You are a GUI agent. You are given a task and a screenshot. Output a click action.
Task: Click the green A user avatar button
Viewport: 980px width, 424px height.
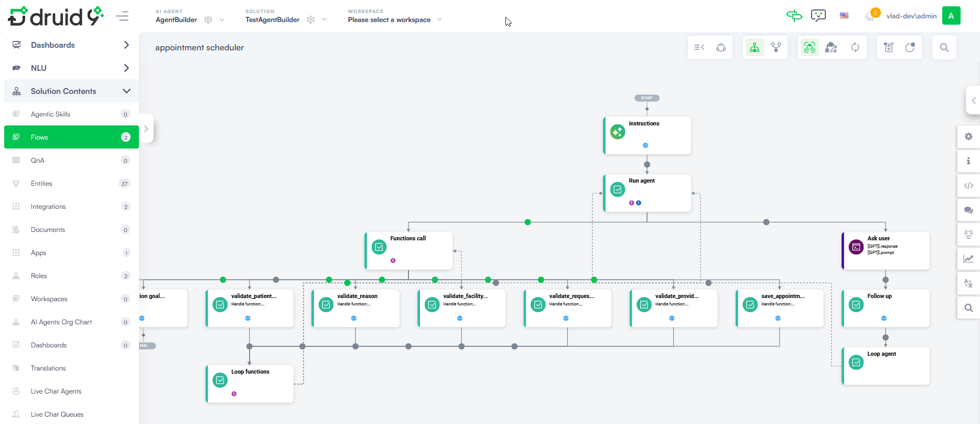tap(951, 16)
